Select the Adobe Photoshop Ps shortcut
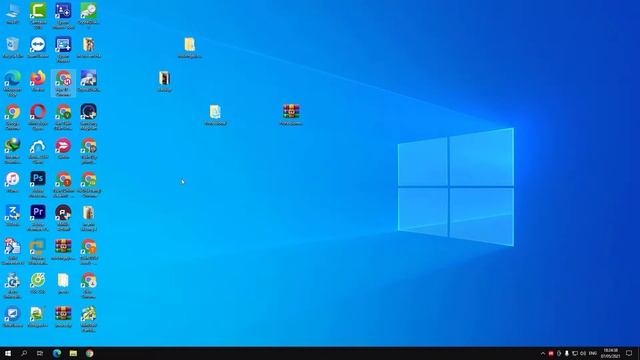The image size is (640, 360). (x=38, y=184)
